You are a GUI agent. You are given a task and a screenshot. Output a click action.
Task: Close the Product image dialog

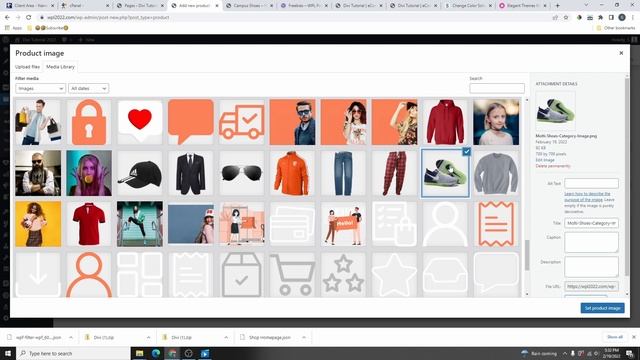coord(621,53)
